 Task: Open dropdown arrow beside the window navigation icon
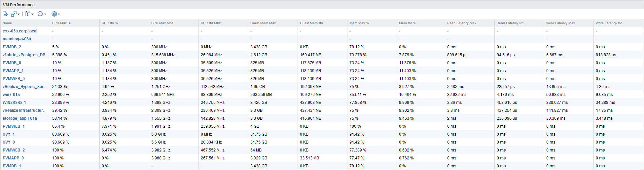19,14
